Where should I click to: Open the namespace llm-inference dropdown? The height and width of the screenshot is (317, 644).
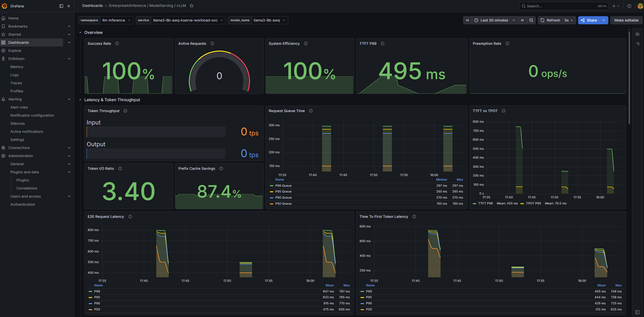pyautogui.click(x=116, y=20)
